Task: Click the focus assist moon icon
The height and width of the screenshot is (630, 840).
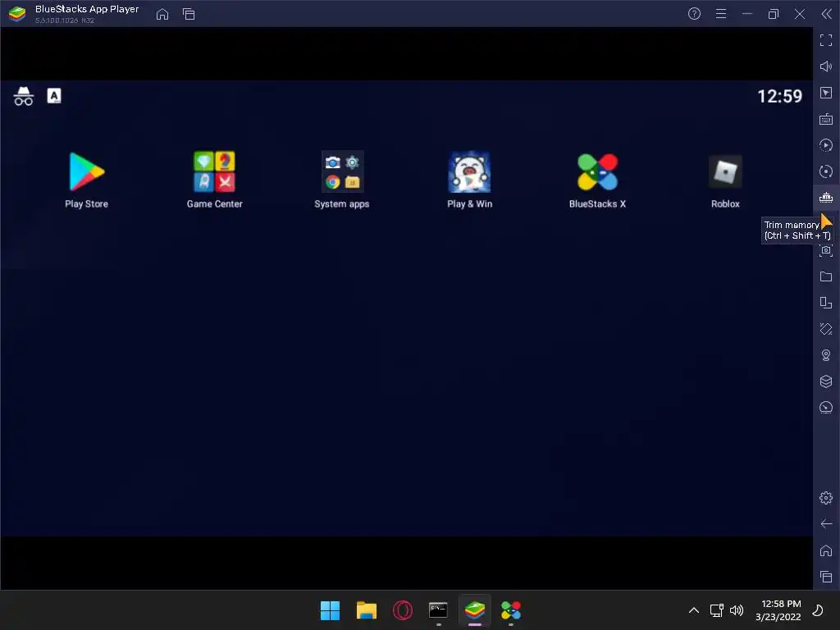Action: pyautogui.click(x=818, y=610)
